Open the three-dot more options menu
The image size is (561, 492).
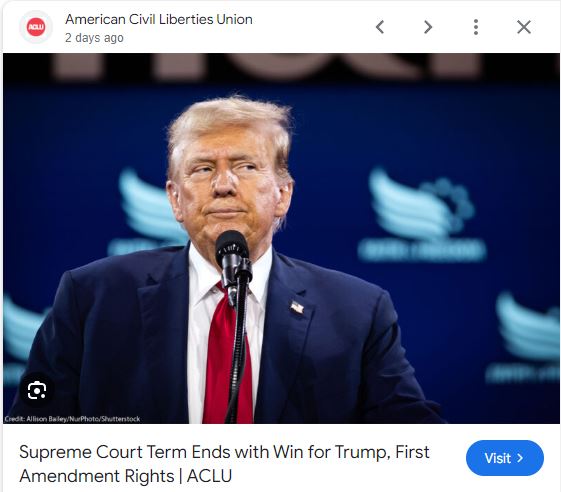click(476, 27)
